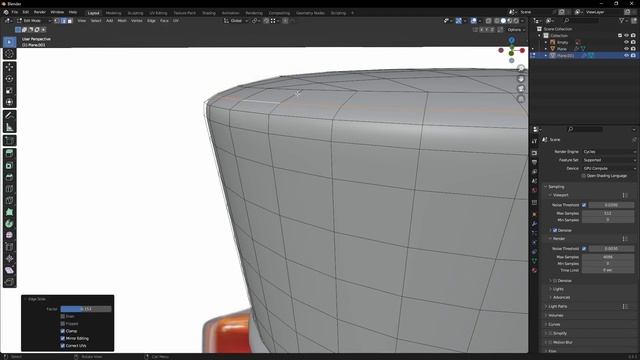This screenshot has height=360, width=640.
Task: Toggle the Clamp checkbox in Edge Slide
Action: click(x=62, y=331)
